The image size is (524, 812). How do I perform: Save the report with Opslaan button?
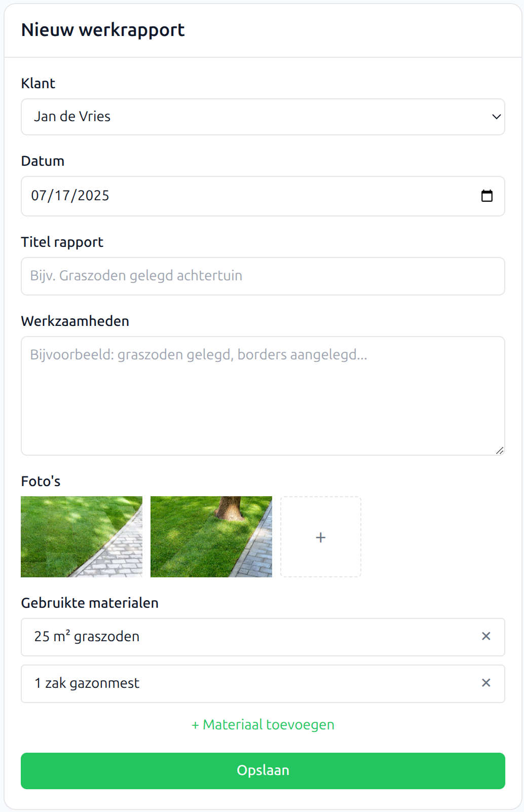263,771
